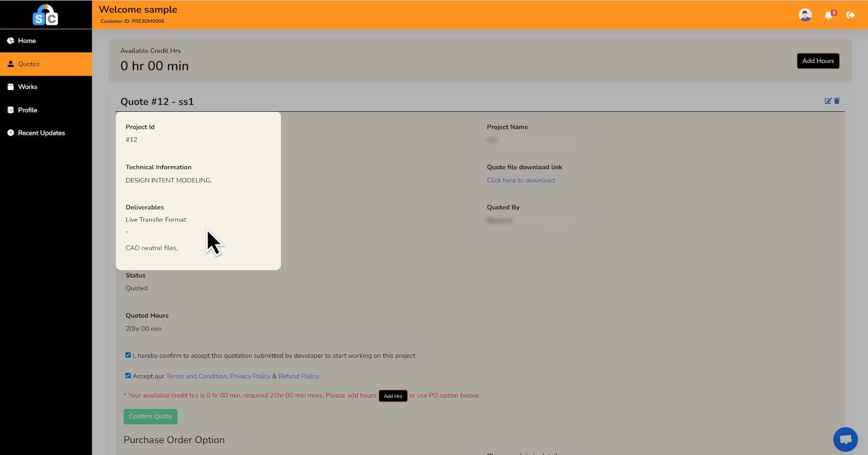This screenshot has width=868, height=455.
Task: Click the 0 hr 00 min credit value
Action: (x=155, y=66)
